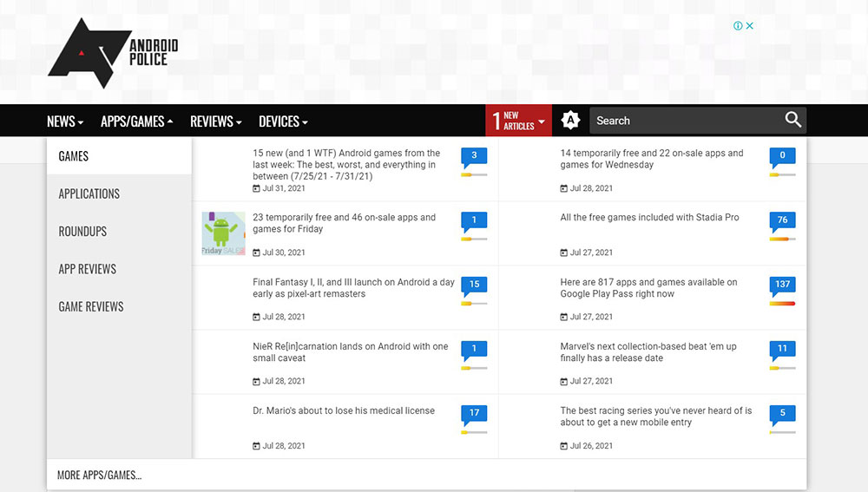
Task: Click the ad info icon
Action: pos(738,26)
